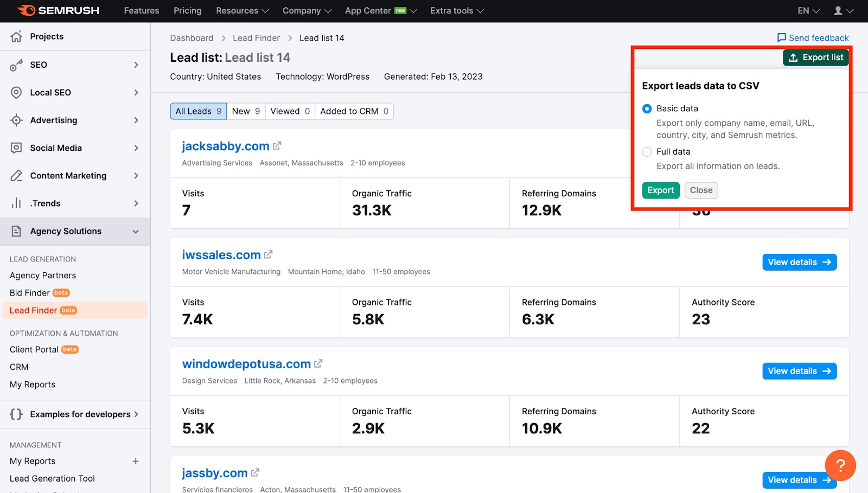This screenshot has width=868, height=493.
Task: Open Client Portal beta in sidebar
Action: click(44, 350)
